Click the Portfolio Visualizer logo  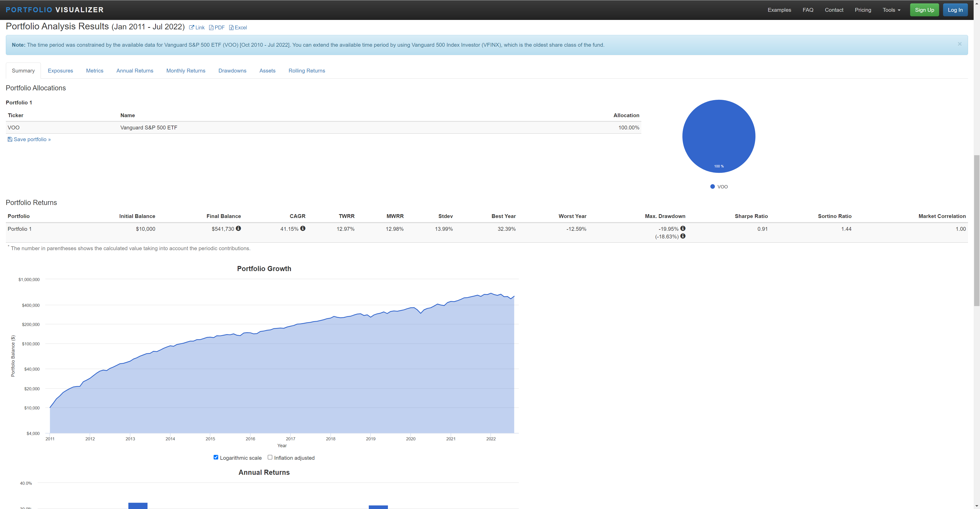tap(55, 10)
